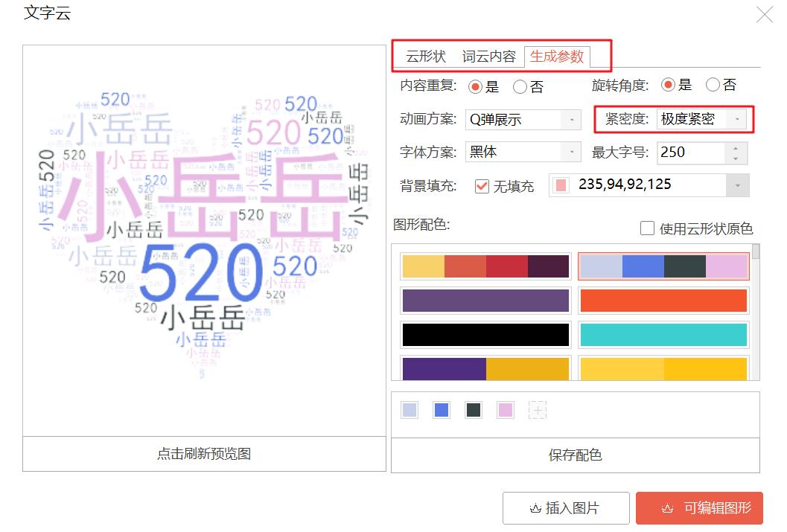
Task: Select the currently highlighted blue-purple palette
Action: (663, 266)
